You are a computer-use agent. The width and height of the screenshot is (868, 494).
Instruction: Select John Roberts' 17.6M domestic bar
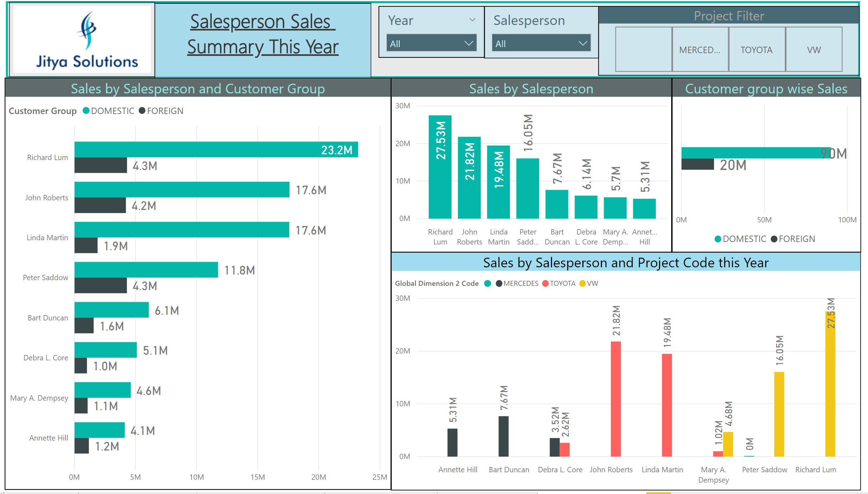pos(182,190)
